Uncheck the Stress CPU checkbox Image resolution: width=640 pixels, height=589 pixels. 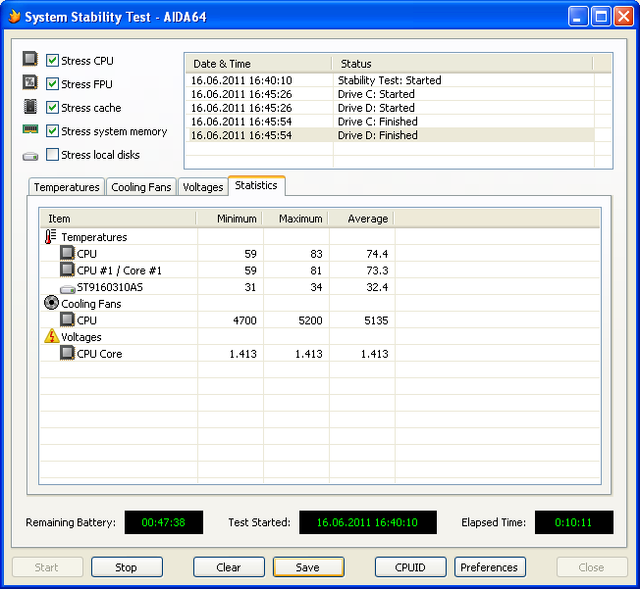point(53,61)
